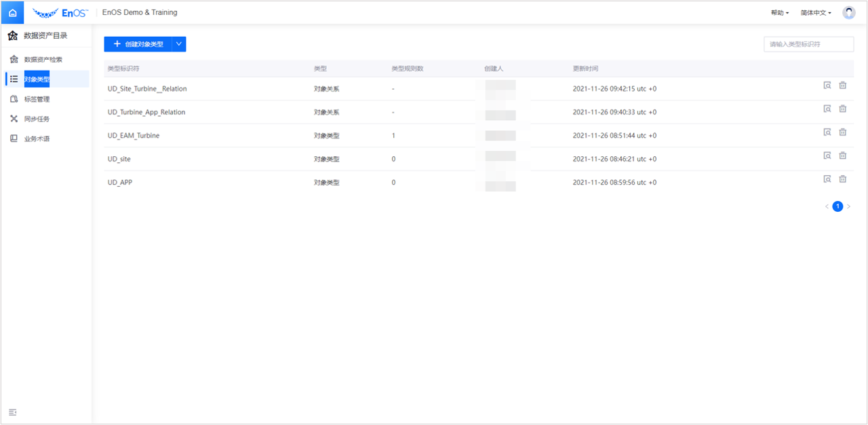Image resolution: width=868 pixels, height=425 pixels.
Task: Open 业务术语 in the sidebar
Action: pyautogui.click(x=37, y=138)
